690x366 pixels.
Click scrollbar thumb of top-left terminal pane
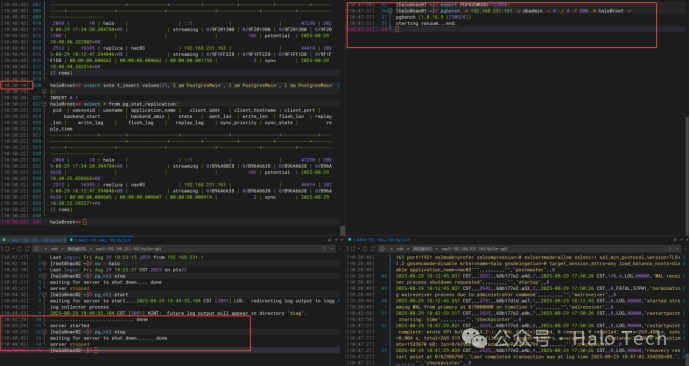[x=342, y=230]
